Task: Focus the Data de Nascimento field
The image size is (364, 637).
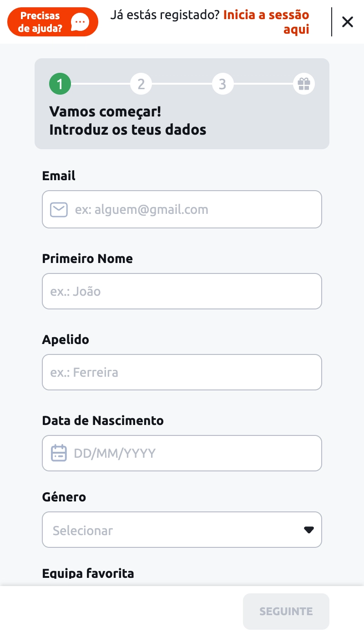Action: (191, 453)
